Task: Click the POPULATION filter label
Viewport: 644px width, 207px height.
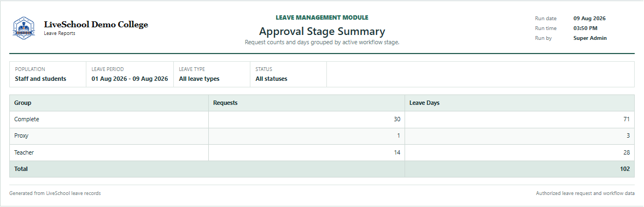Action: coord(30,69)
